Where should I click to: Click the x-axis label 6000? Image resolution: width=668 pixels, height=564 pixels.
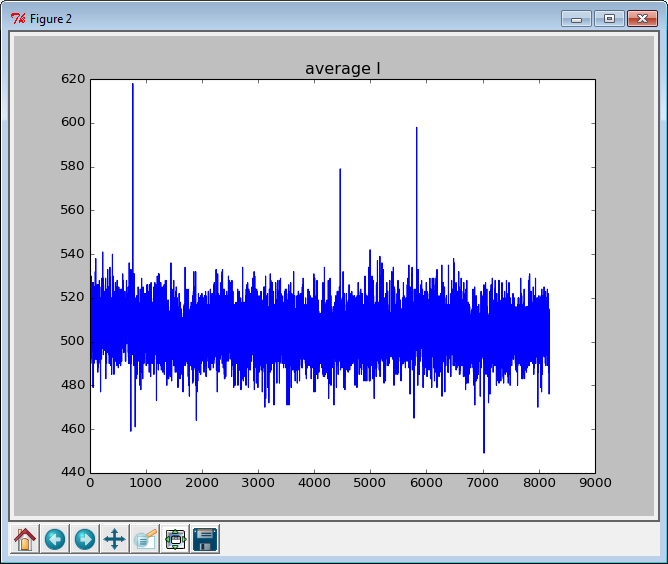click(x=426, y=483)
